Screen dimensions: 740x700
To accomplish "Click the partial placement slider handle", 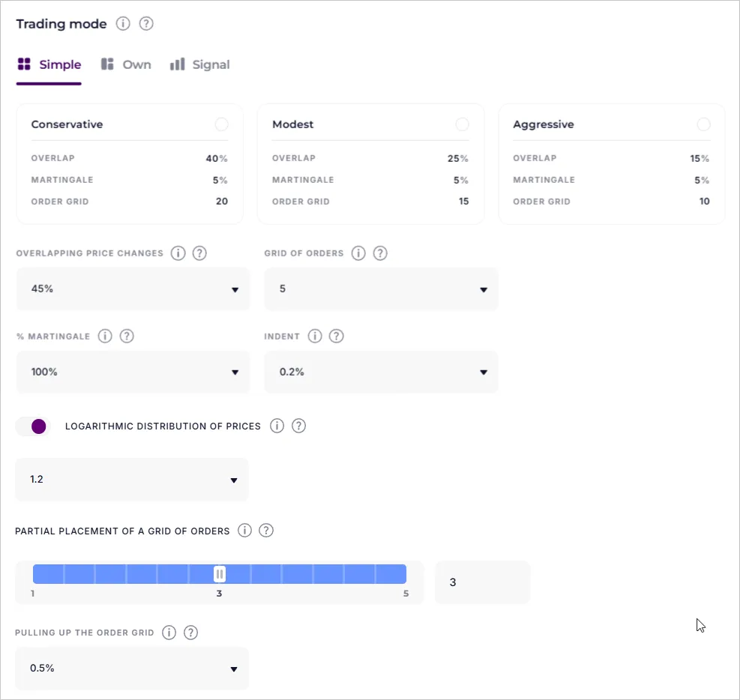I will coord(220,574).
